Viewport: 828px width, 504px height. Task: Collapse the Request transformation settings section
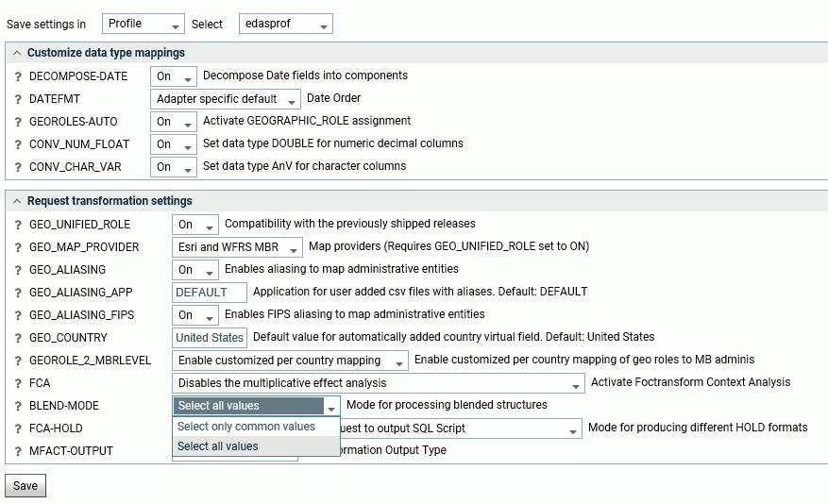[17, 201]
